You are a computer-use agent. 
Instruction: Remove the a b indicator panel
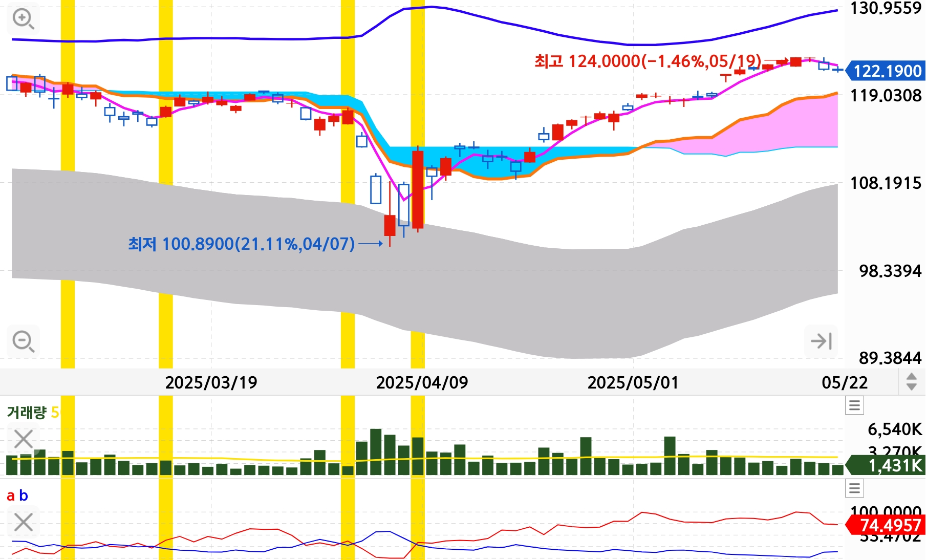pos(24,523)
